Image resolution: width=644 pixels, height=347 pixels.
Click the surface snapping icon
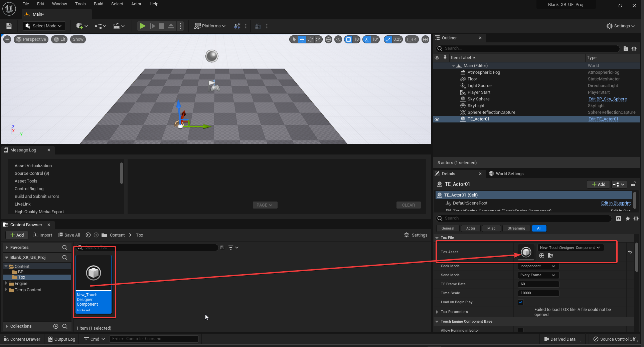338,39
